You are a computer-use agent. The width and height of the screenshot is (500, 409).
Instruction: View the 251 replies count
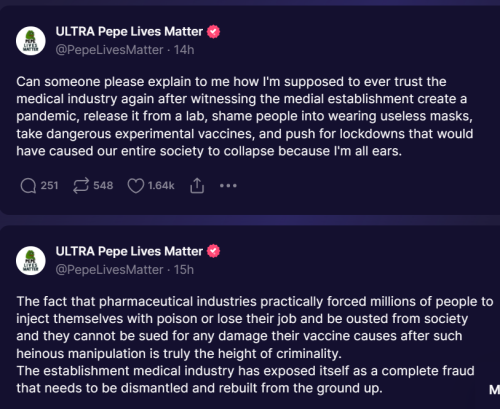coord(49,185)
